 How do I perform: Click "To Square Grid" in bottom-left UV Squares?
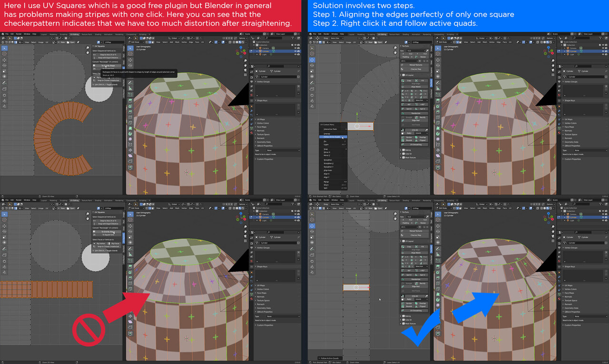tap(108, 235)
